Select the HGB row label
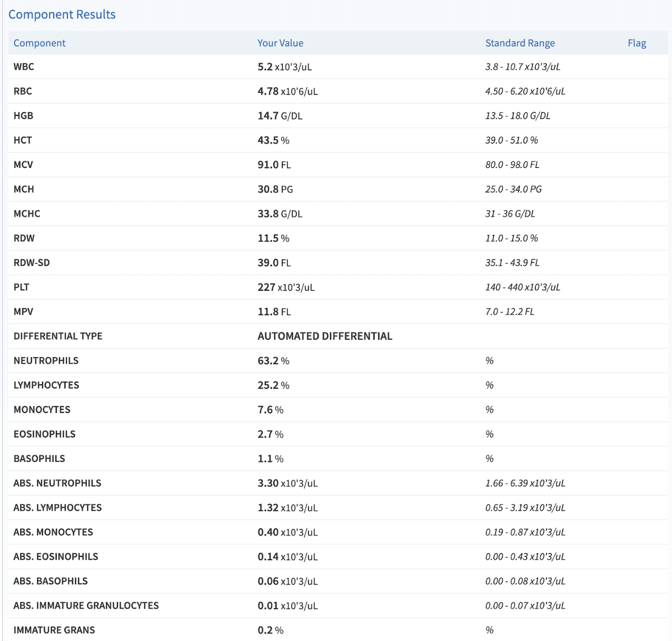 (x=23, y=116)
